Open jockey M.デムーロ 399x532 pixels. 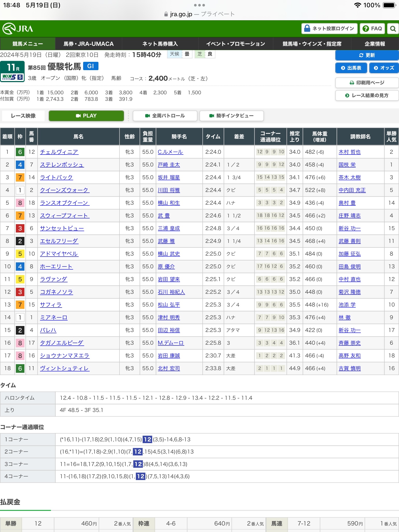pyautogui.click(x=171, y=343)
